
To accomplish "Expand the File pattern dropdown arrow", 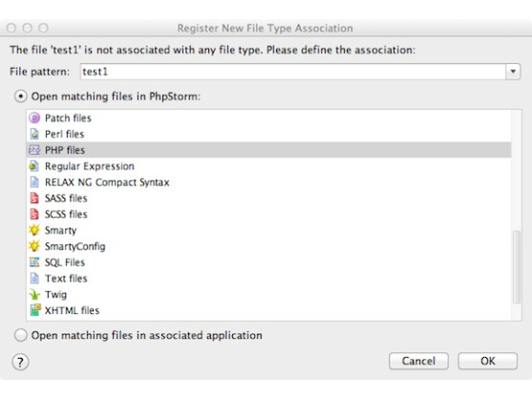I will click(x=513, y=72).
